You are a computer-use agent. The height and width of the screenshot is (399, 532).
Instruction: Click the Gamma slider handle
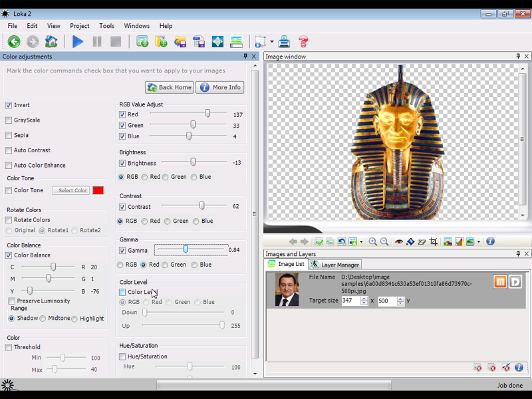pyautogui.click(x=186, y=249)
